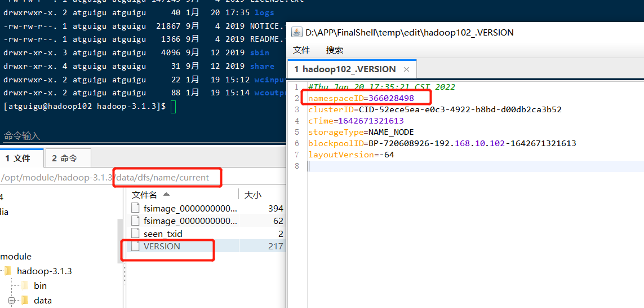Click the storageType=NAME_NODE line
This screenshot has width=644, height=308.
(x=361, y=132)
